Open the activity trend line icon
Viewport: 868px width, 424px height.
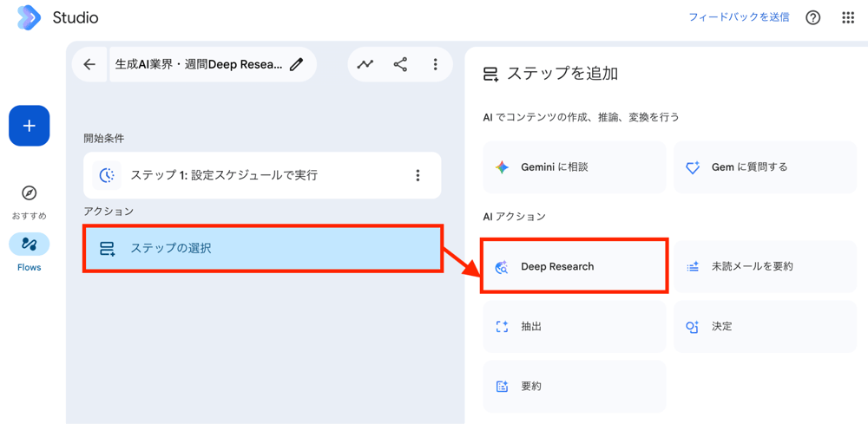click(x=365, y=65)
